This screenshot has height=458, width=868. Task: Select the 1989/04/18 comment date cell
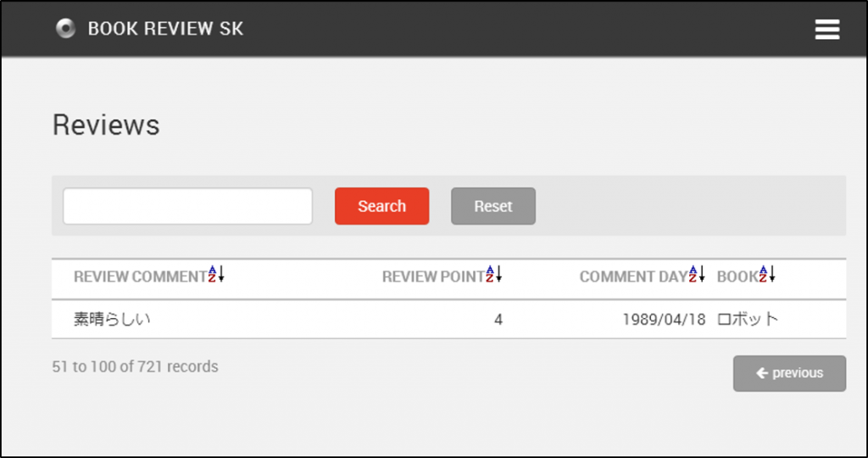[663, 320]
